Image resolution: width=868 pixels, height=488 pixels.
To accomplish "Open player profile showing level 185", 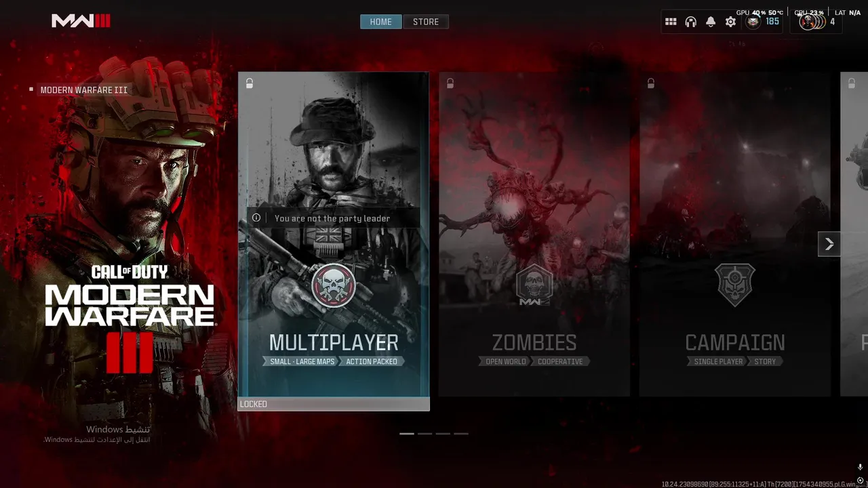I will [763, 22].
